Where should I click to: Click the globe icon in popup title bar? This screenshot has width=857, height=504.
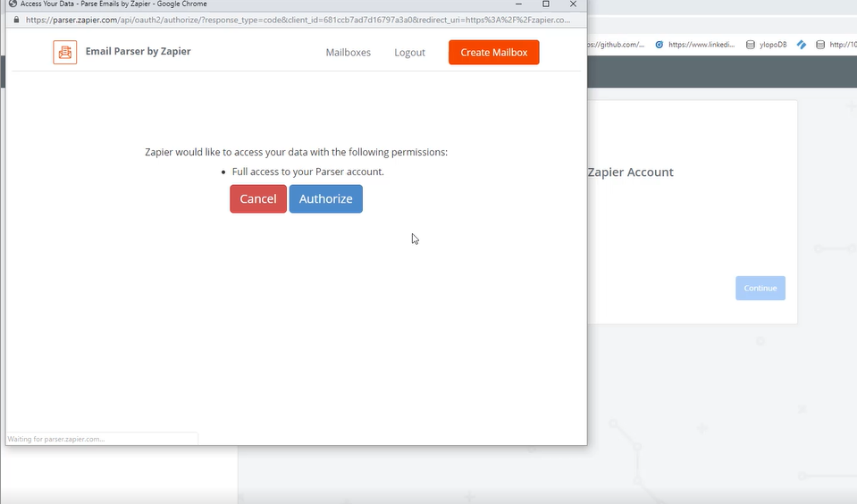pyautogui.click(x=13, y=4)
